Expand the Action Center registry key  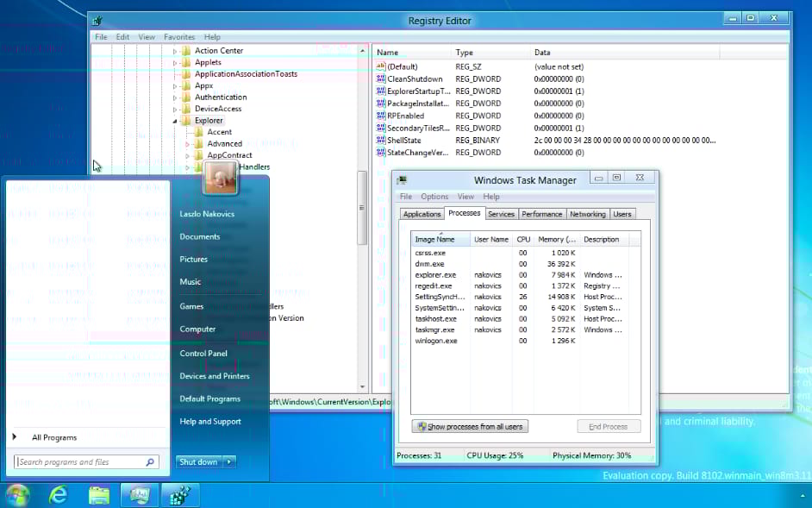175,51
